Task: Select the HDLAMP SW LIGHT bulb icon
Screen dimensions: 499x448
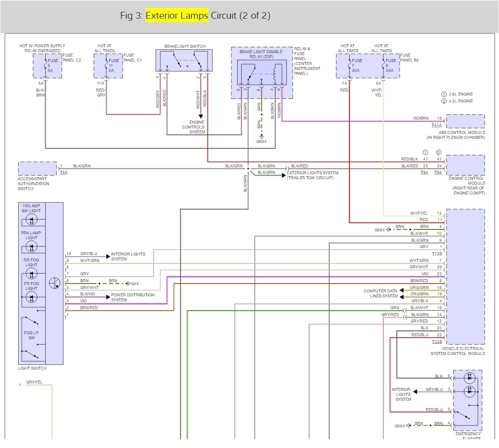Action: pyautogui.click(x=31, y=220)
